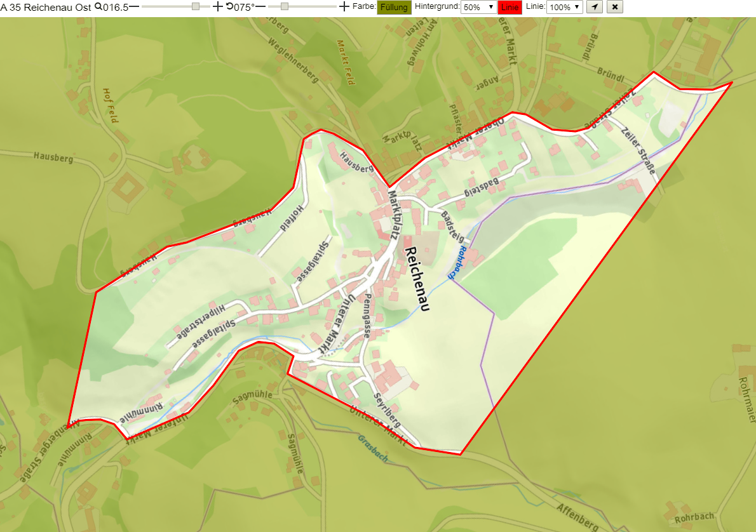Click the blue Rohrbach stream label

point(457,263)
